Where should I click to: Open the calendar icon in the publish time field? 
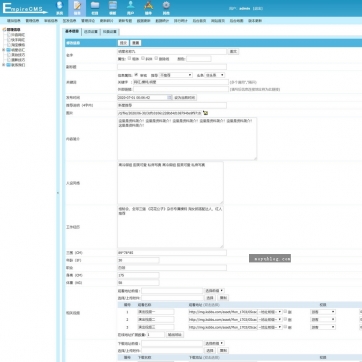(170, 98)
